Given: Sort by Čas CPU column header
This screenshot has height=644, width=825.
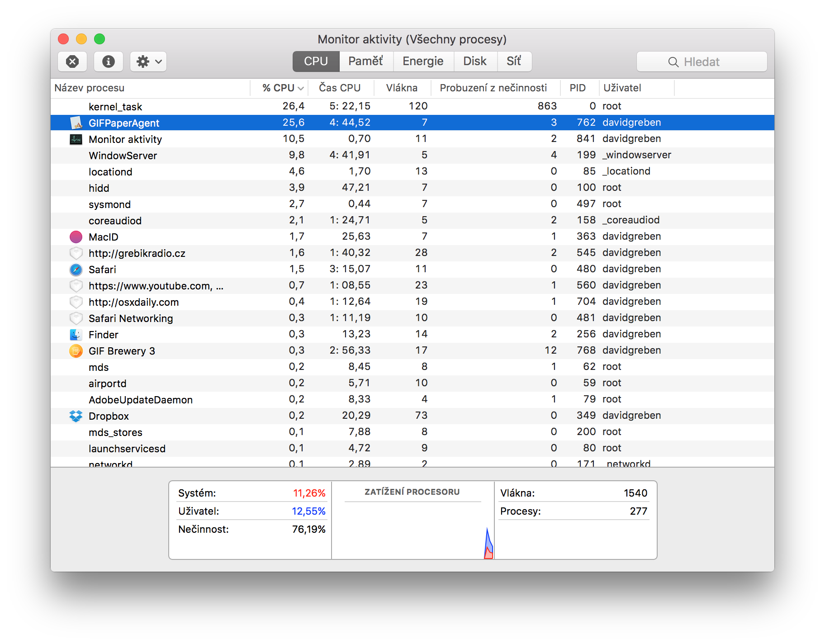Looking at the screenshot, I should (x=341, y=88).
